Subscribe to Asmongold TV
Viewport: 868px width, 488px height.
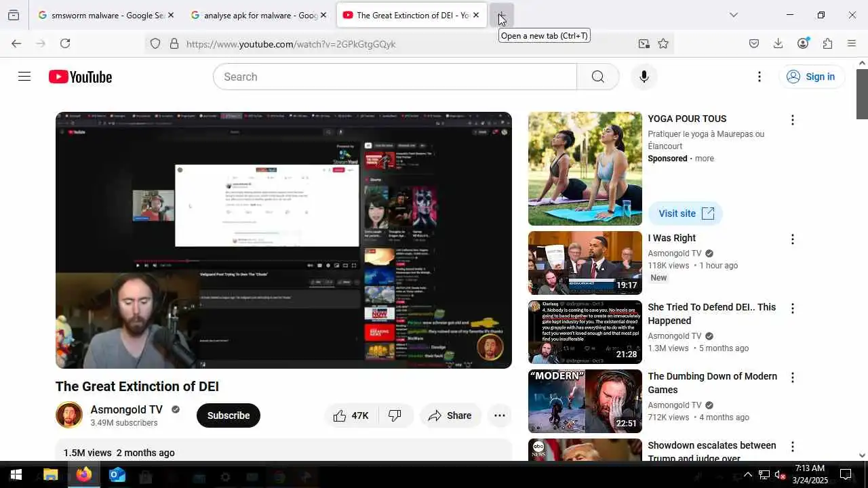229,415
